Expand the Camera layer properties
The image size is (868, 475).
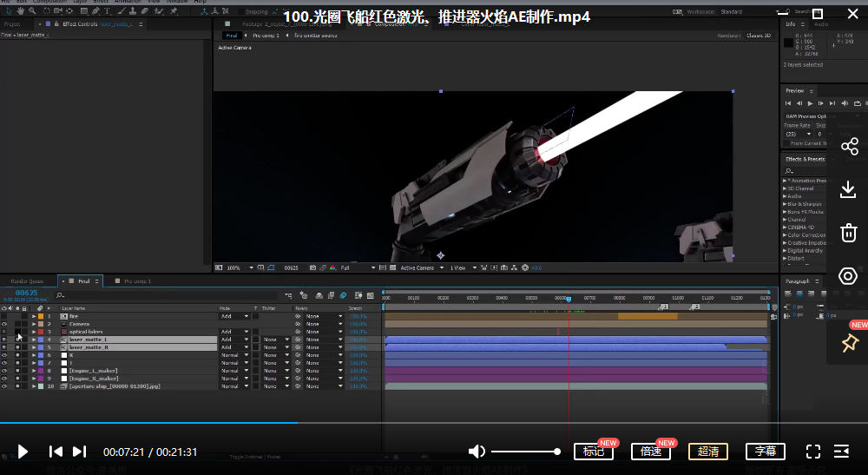coord(34,324)
